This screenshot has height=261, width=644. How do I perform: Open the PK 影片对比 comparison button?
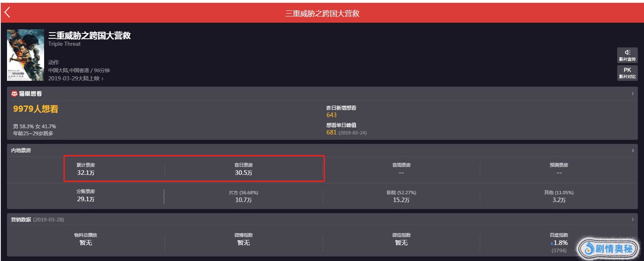pyautogui.click(x=627, y=73)
